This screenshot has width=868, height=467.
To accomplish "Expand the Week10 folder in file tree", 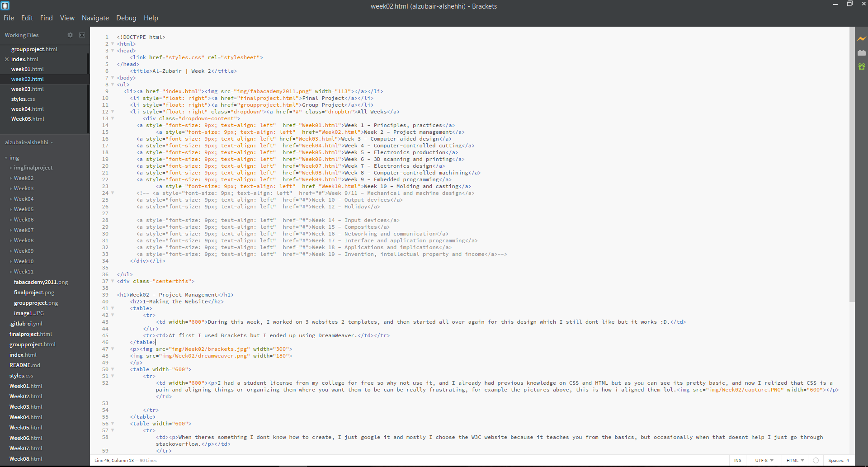I will tap(11, 261).
